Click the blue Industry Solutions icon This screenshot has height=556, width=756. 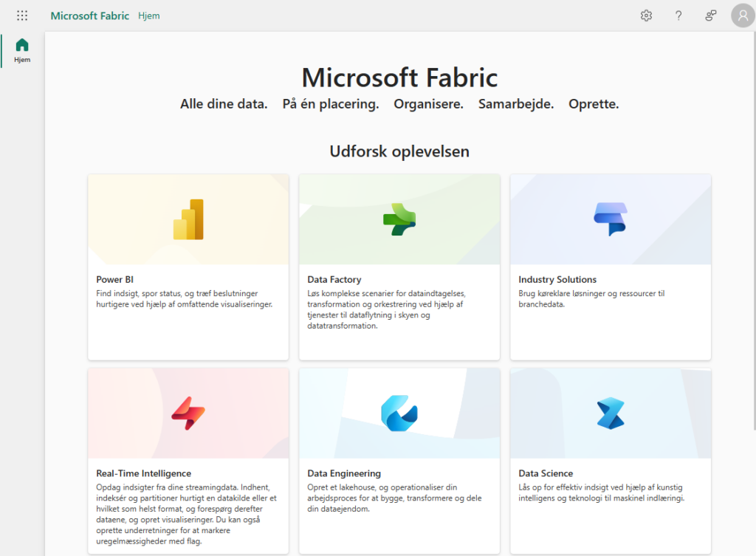click(611, 219)
